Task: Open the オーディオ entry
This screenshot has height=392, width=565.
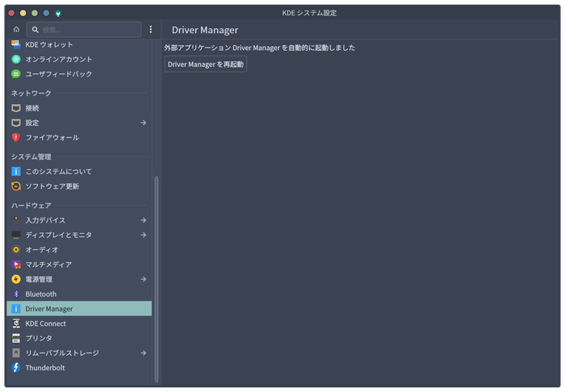Action: click(x=79, y=249)
